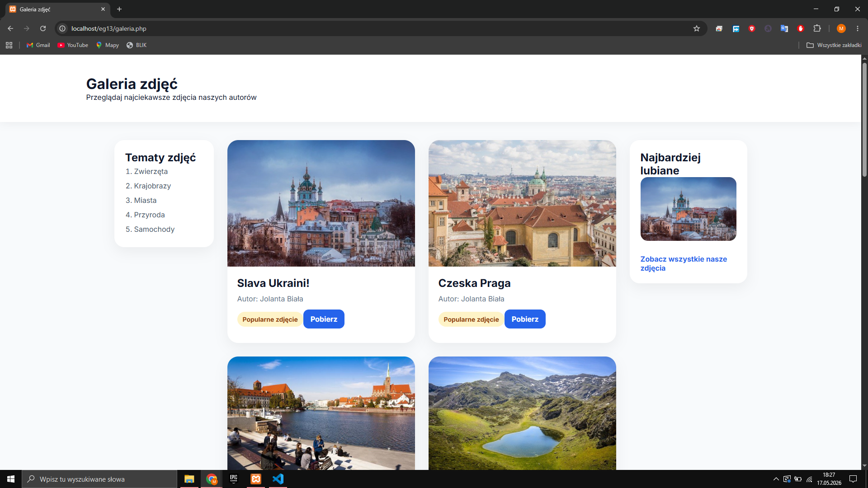Click the Slava Ukraini! card photo
The image size is (868, 488).
[321, 203]
